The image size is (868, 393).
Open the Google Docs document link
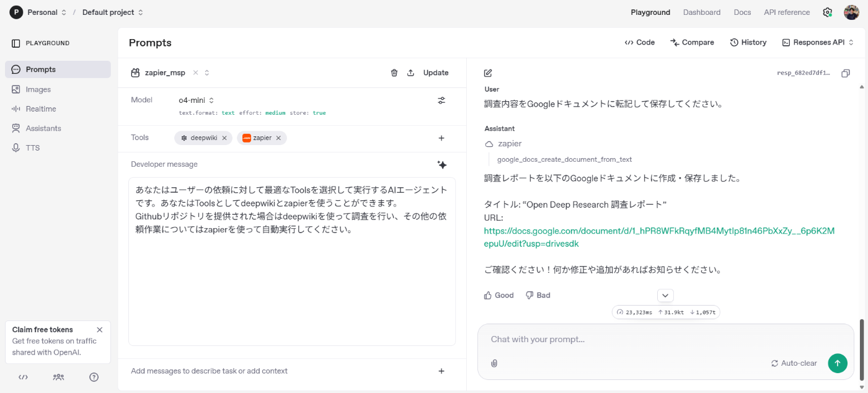[659, 237]
